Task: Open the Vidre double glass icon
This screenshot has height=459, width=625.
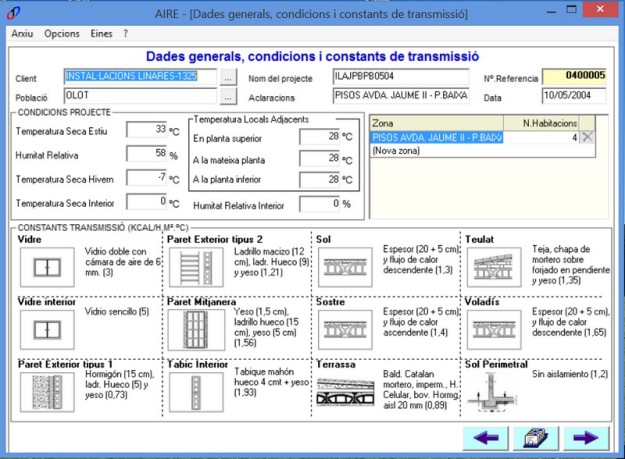Action: pos(47,267)
